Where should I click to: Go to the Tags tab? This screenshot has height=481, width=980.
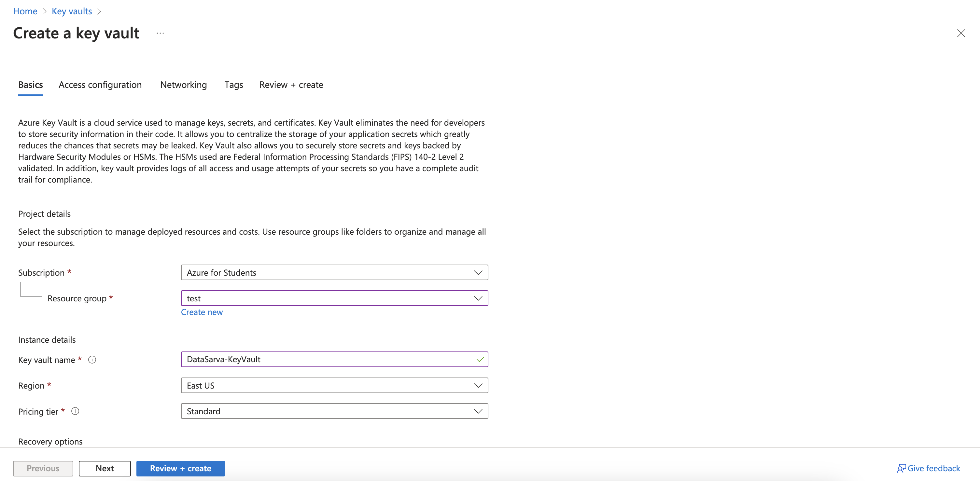(x=233, y=85)
